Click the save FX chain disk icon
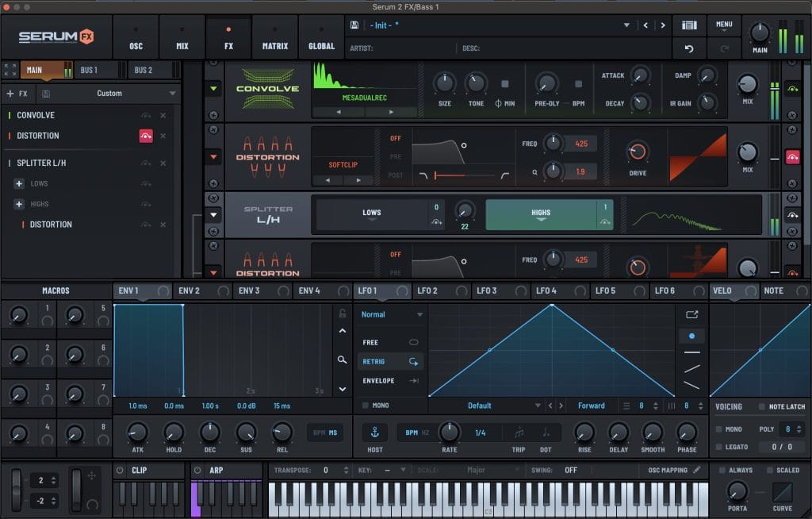 coord(46,94)
